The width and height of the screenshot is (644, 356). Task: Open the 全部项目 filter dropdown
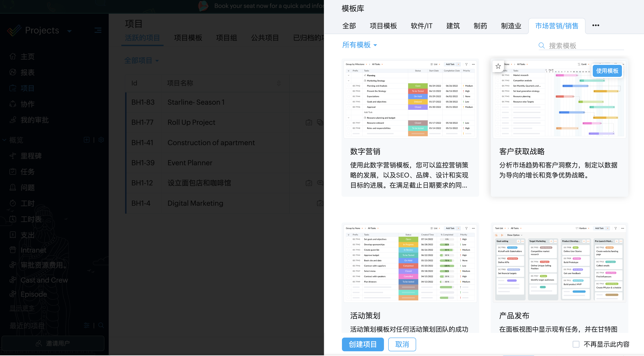click(x=141, y=61)
